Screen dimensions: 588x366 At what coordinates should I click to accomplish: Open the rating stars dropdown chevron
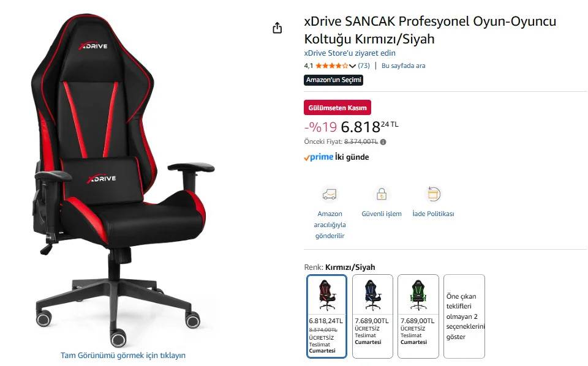coord(352,66)
